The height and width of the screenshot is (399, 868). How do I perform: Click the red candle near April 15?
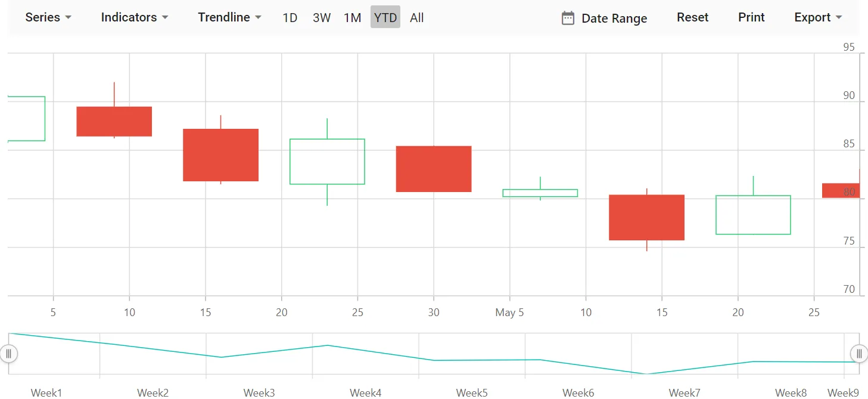[220, 155]
